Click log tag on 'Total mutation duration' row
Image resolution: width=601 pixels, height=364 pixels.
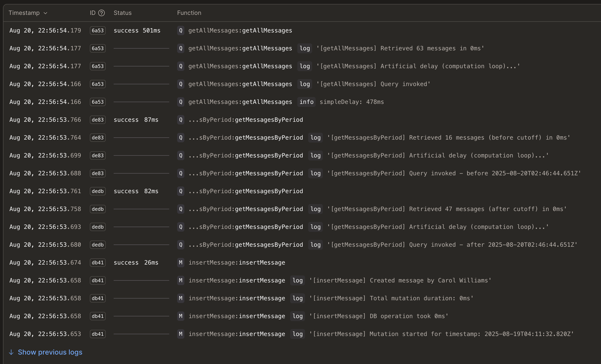coord(298,298)
